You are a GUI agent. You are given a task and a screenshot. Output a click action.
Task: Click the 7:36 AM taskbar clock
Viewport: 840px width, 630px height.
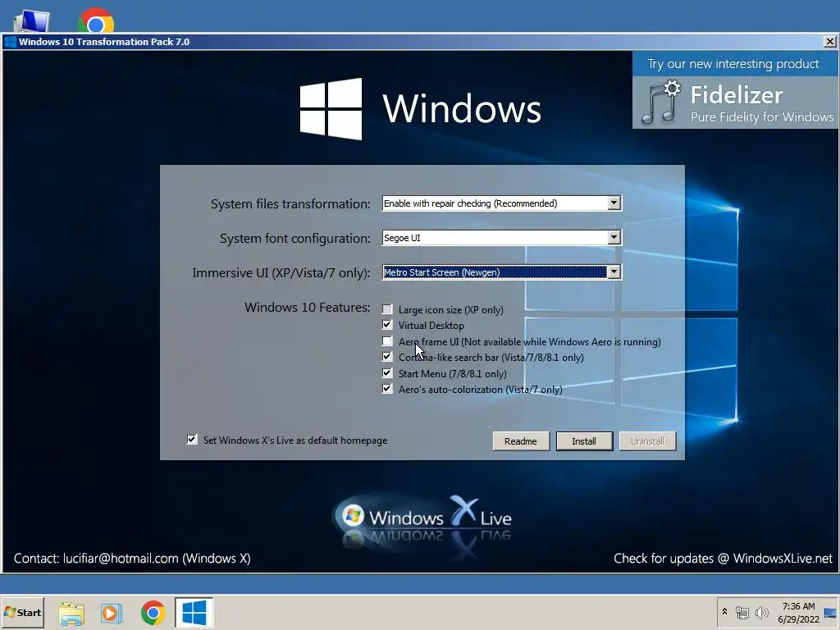tap(798, 606)
